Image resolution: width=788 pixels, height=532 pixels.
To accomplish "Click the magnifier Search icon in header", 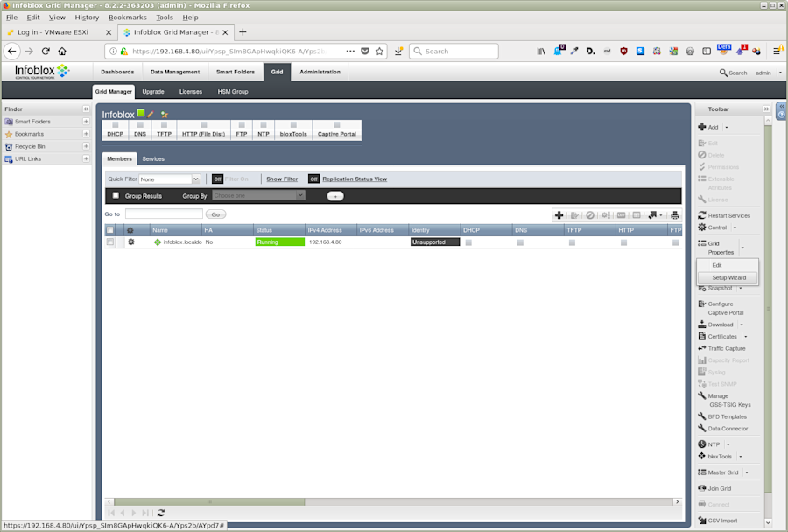I will [723, 73].
